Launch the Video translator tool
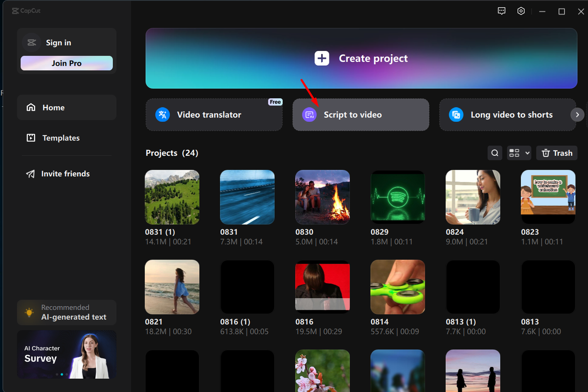The height and width of the screenshot is (392, 588). (x=214, y=114)
